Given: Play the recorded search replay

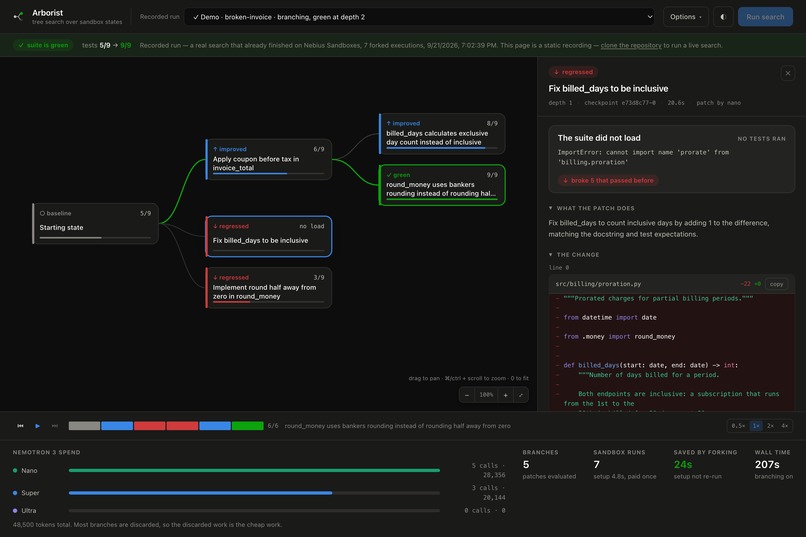Looking at the screenshot, I should [x=38, y=425].
